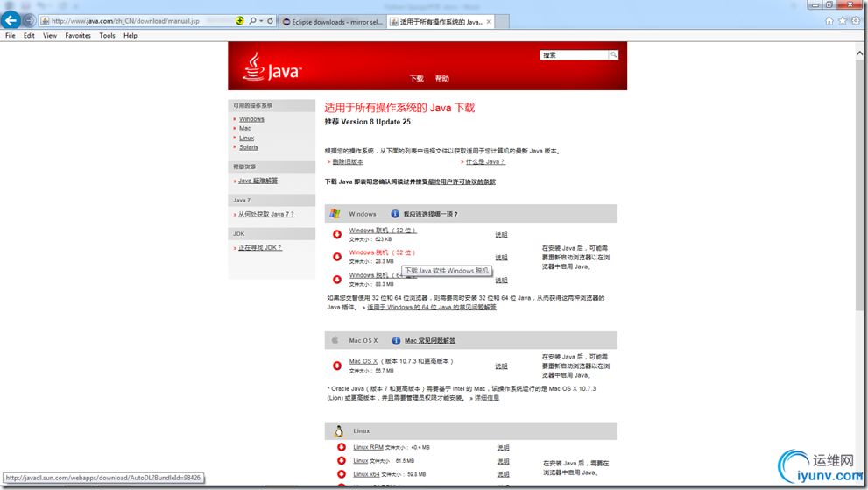Open the Favorites star icon
Viewport: 868px width, 490px height.
point(842,20)
